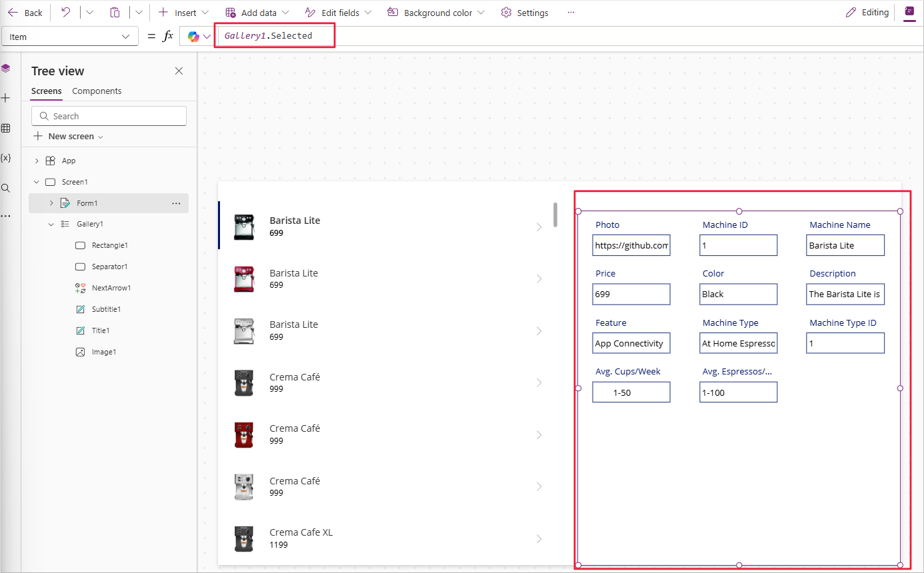Open the undo history dropdown arrow
The height and width of the screenshot is (573, 924).
click(x=90, y=13)
